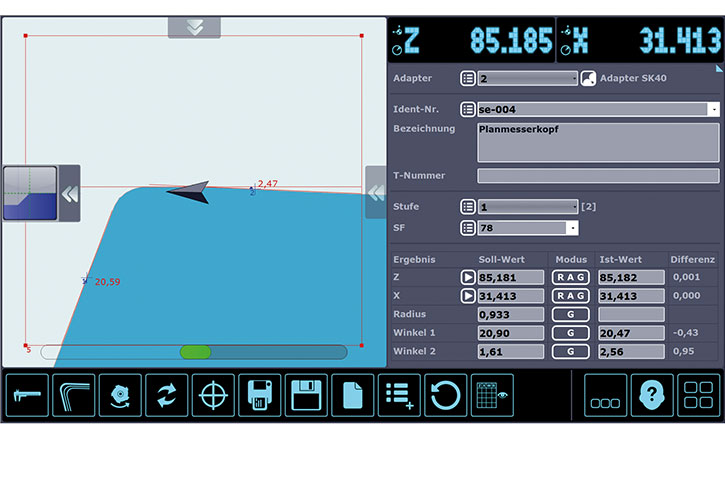Create new document with page icon
This screenshot has width=725, height=480.
tap(352, 395)
